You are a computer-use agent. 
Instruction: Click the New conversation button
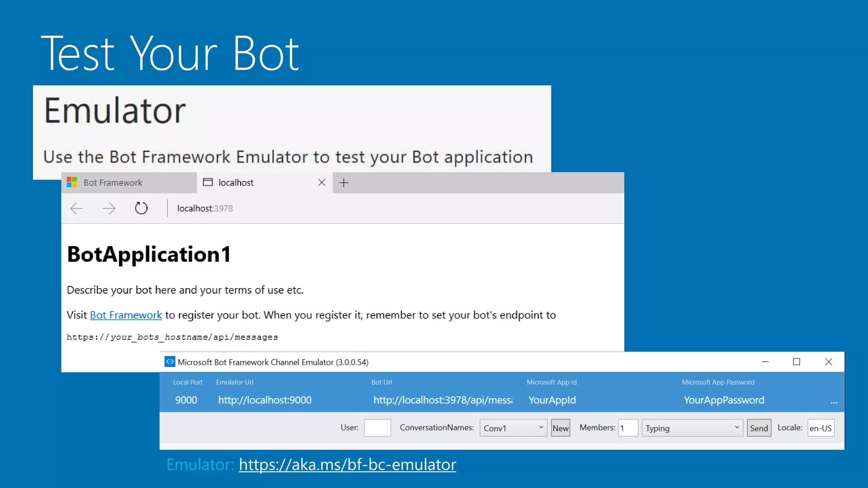(x=560, y=428)
